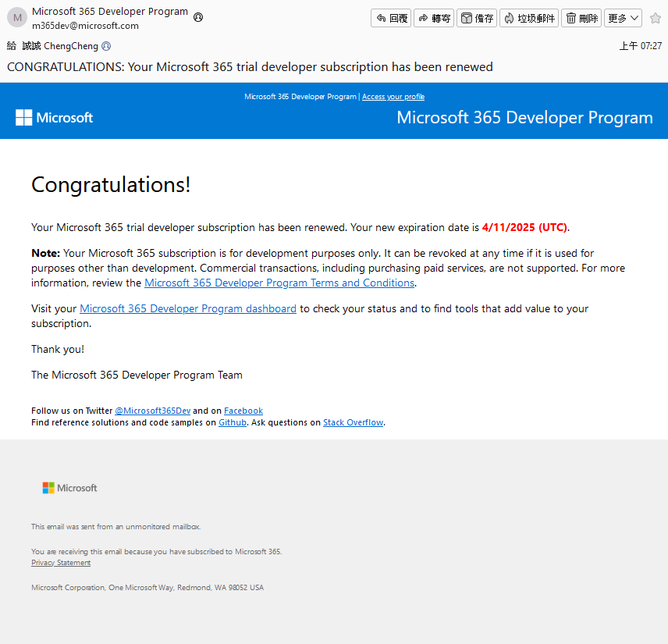
Task: Open the @Microsoft365Dev Twitter link
Action: pyautogui.click(x=152, y=411)
